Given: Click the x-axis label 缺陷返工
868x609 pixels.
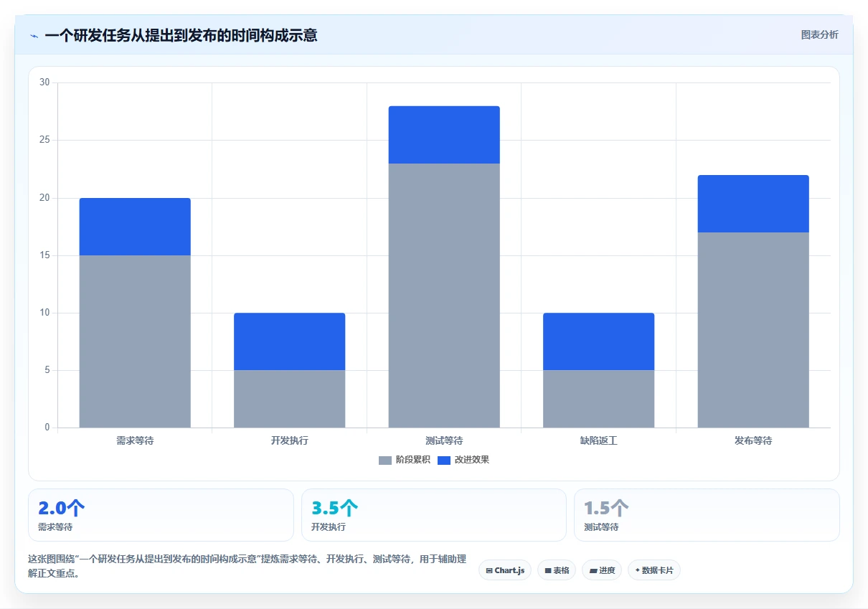Looking at the screenshot, I should coord(598,440).
